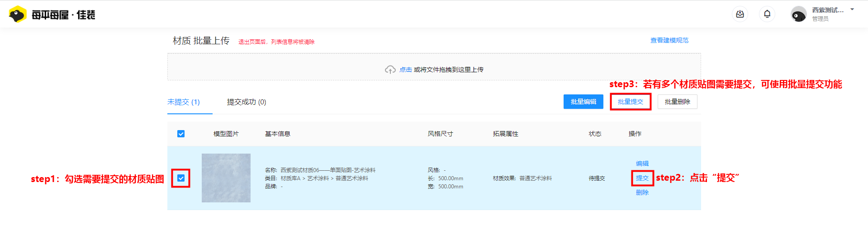Click the 批量删除 button
This screenshot has height=248, width=868.
[x=678, y=102]
